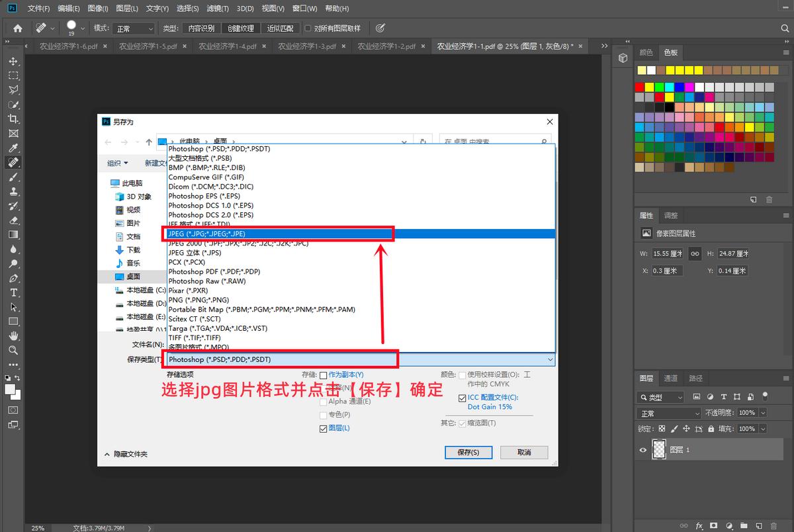The image size is (794, 532).
Task: Select JPEG (*.JPG;*.JPEG;*.JPE) from the format list
Action: pyautogui.click(x=278, y=234)
